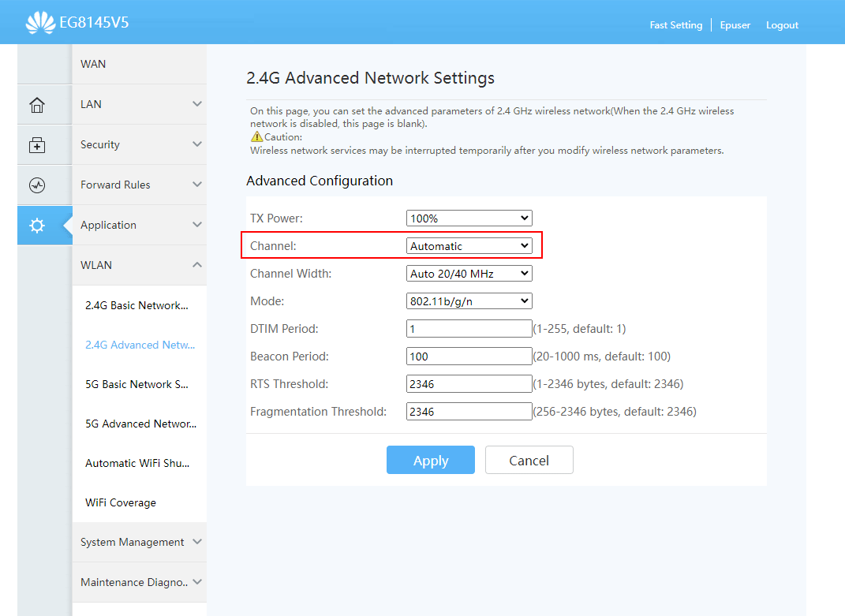Open the WAN menu item
The height and width of the screenshot is (616, 845).
point(93,64)
